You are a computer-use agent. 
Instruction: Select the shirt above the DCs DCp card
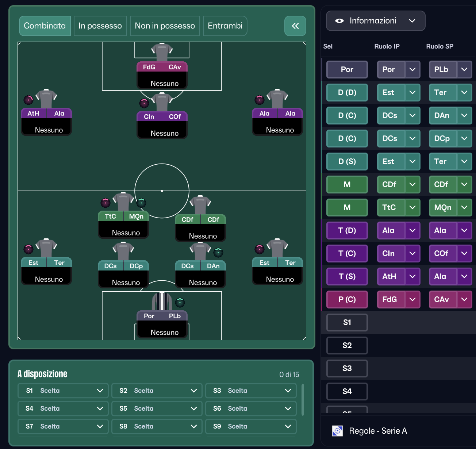[x=123, y=251]
